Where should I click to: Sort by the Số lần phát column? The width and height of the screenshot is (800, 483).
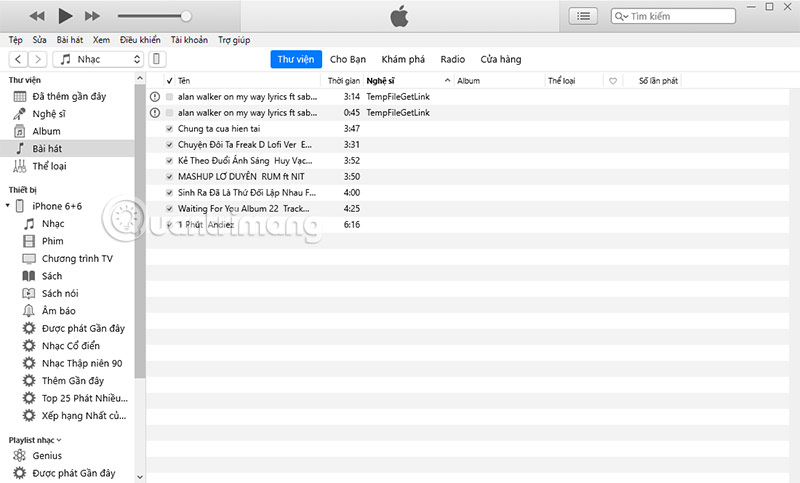point(658,81)
